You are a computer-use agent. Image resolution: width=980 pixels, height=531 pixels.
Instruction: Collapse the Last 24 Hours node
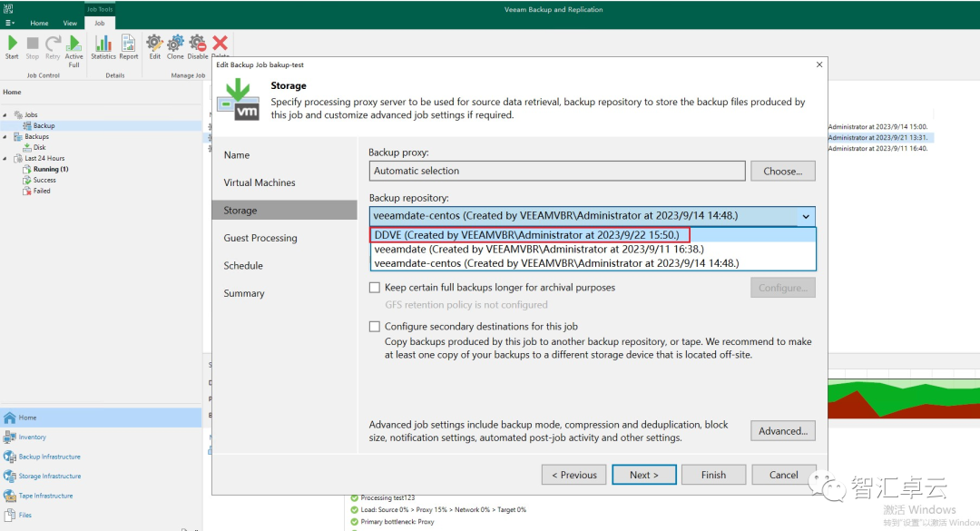point(5,158)
